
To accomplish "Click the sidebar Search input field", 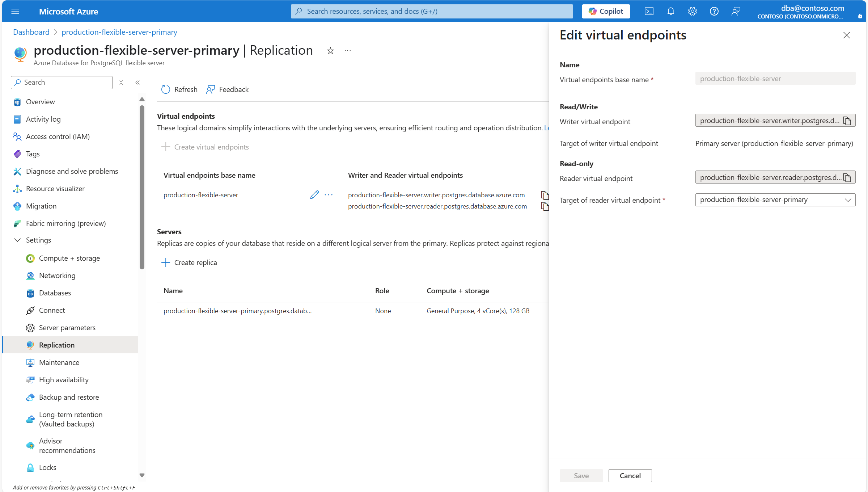I will coord(65,82).
